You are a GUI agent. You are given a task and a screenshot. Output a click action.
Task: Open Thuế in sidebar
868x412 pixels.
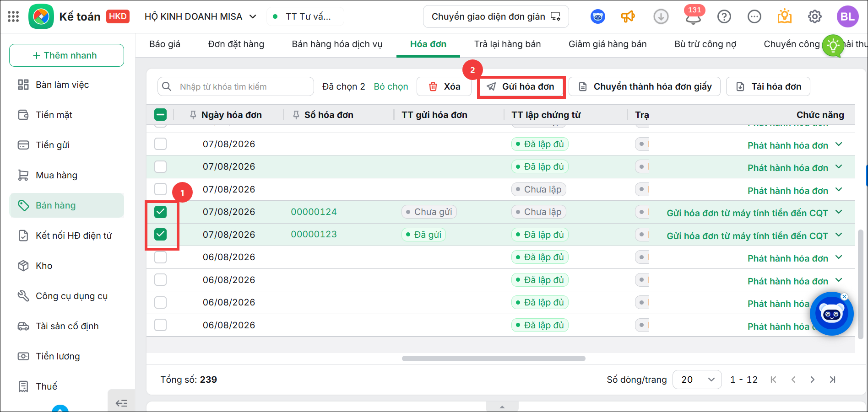click(x=66, y=386)
